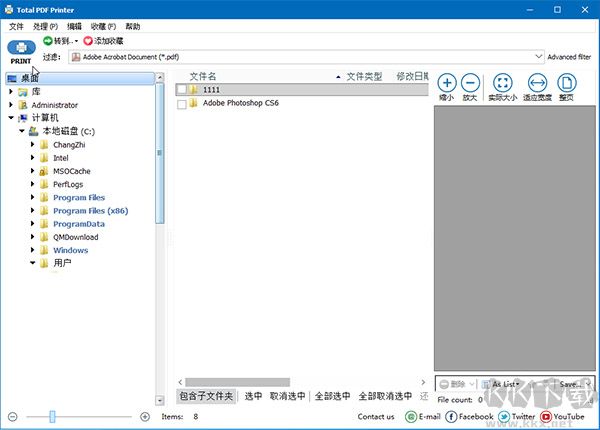Choose the 整页 whole-page icon
The image size is (600, 430).
(566, 83)
